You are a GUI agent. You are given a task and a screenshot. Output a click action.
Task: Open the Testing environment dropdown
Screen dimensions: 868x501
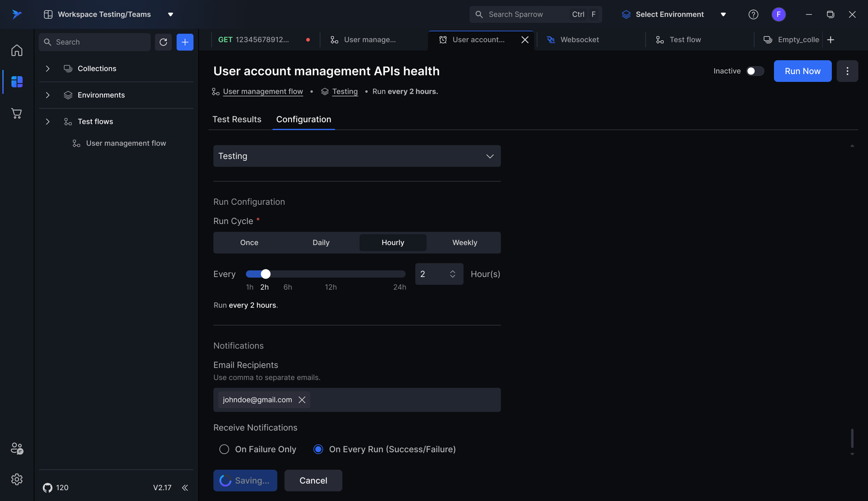[x=357, y=156]
